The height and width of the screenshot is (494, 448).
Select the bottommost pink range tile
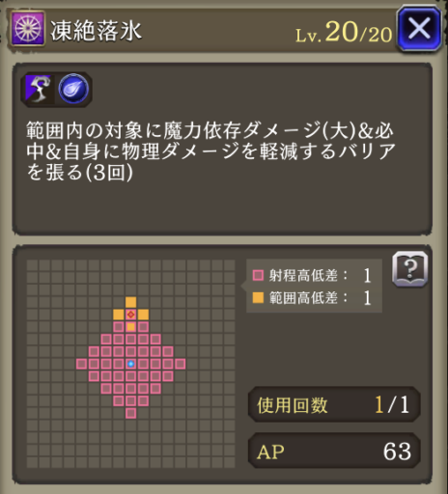click(x=130, y=413)
